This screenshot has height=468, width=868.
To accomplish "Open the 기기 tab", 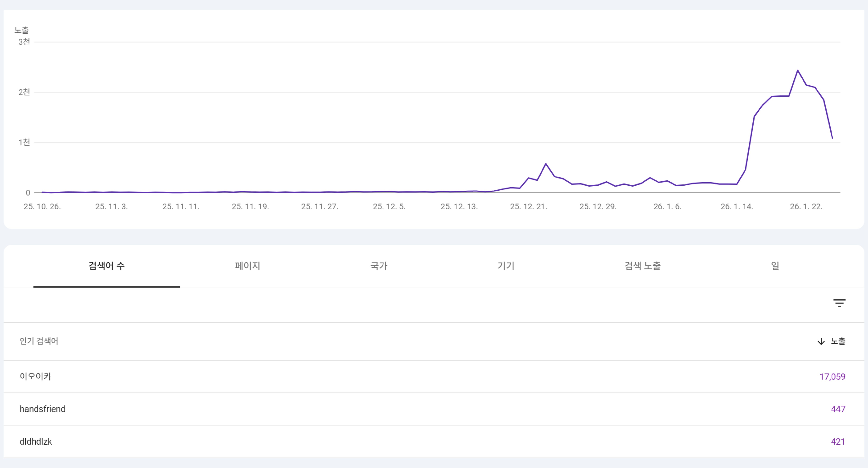I will coord(506,266).
